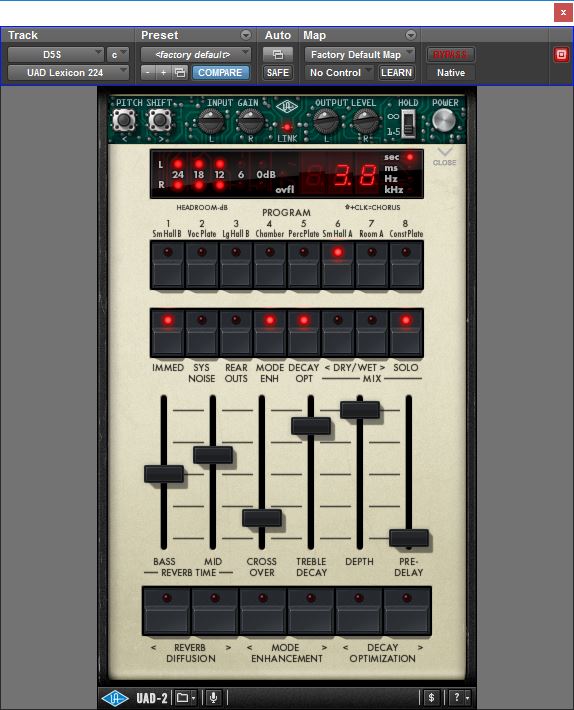Open plug-in automation enable window icon
The width and height of the screenshot is (574, 710).
(277, 55)
